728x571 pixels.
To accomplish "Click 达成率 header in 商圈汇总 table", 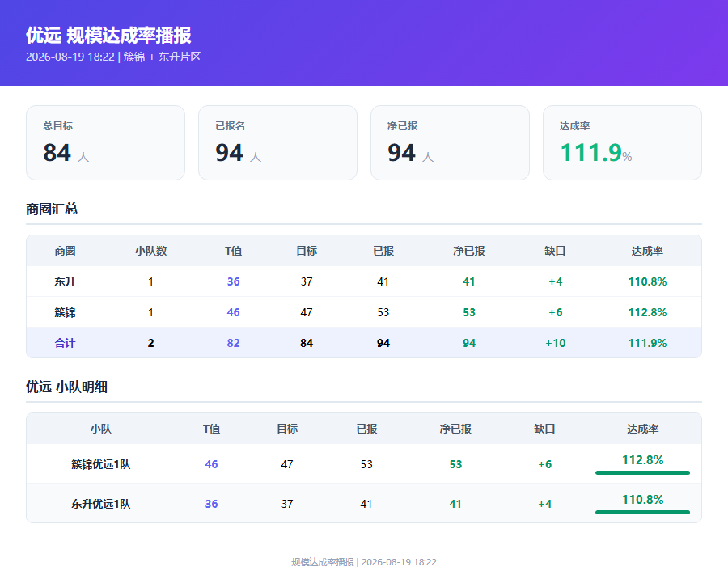I will tap(647, 251).
